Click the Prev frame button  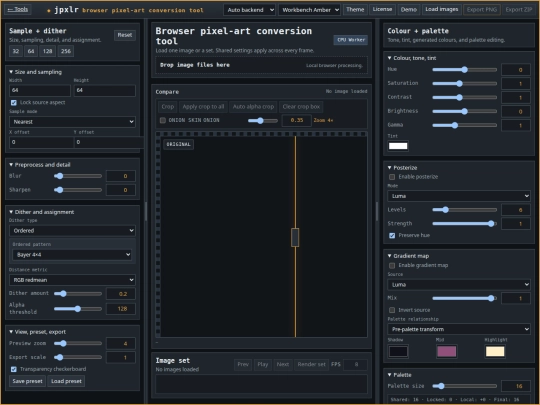[x=243, y=364]
